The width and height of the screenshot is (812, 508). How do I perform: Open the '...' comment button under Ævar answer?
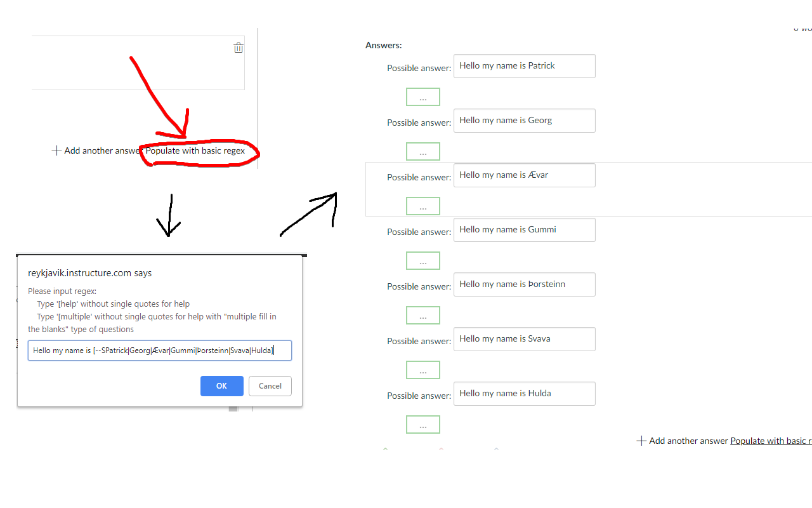(423, 206)
